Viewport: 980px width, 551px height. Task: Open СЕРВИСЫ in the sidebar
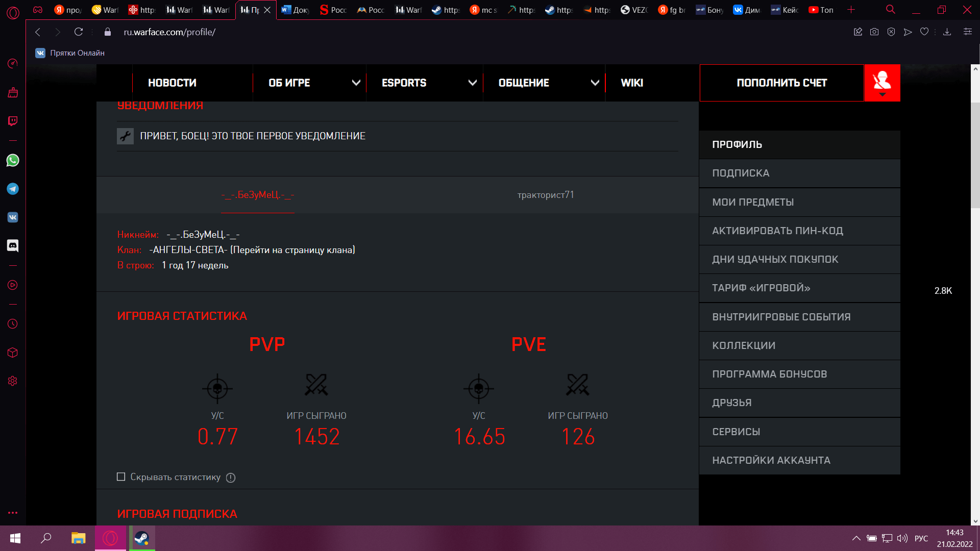799,432
